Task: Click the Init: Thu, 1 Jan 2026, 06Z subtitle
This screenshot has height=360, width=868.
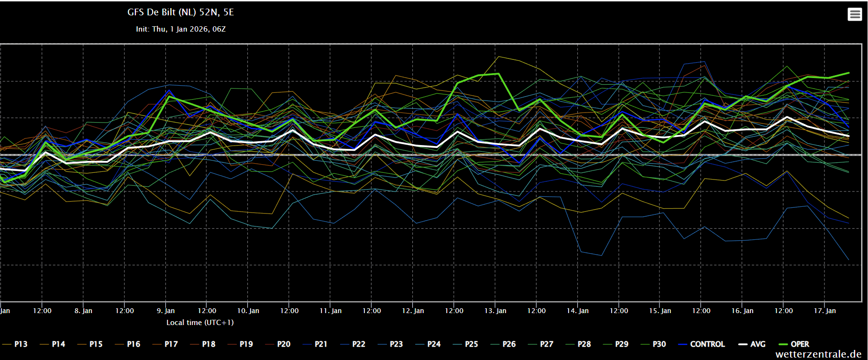Action: [x=181, y=29]
